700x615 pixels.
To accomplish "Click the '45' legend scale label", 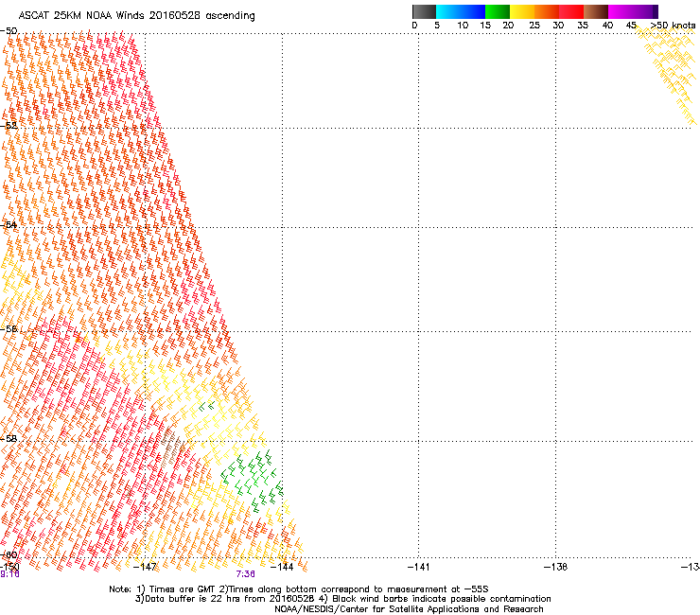I will [631, 26].
